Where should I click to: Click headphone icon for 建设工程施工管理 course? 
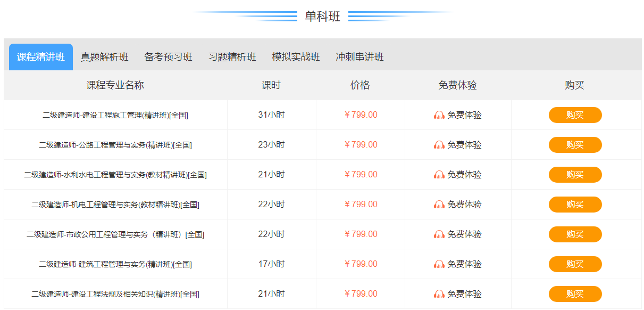click(x=439, y=115)
